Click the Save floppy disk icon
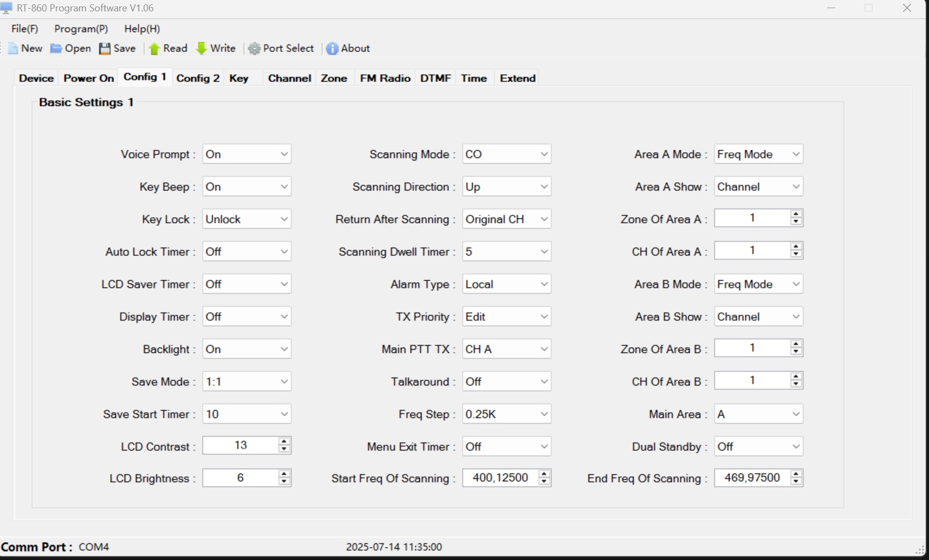The image size is (929, 560). (x=105, y=49)
